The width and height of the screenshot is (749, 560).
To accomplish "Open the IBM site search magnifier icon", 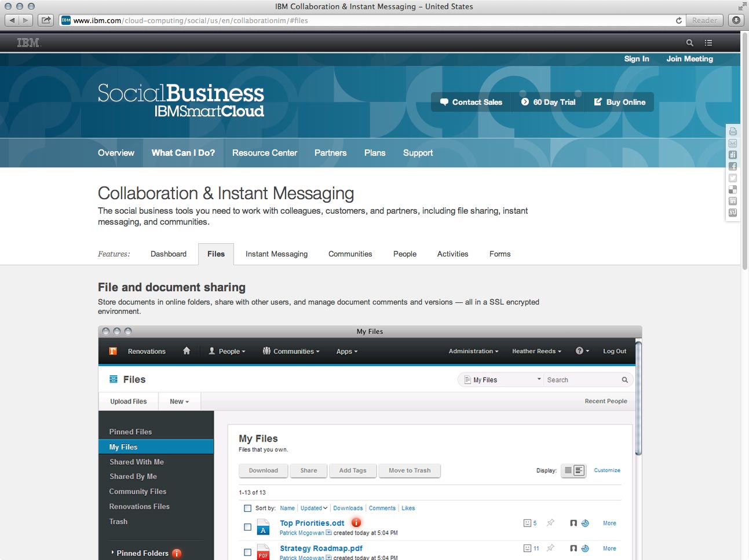I will [689, 43].
